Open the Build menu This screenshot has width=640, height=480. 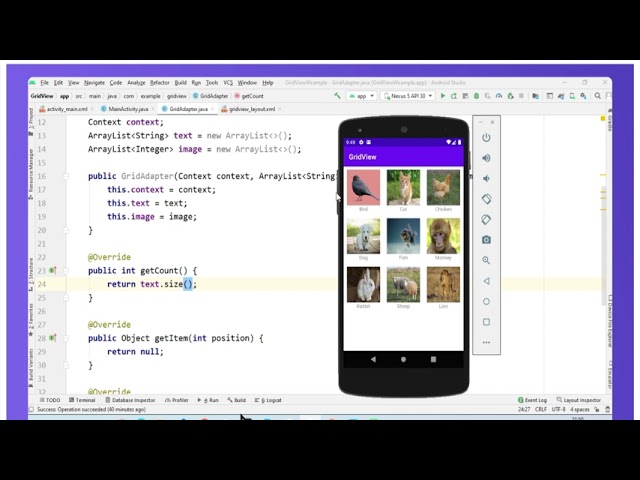[180, 82]
